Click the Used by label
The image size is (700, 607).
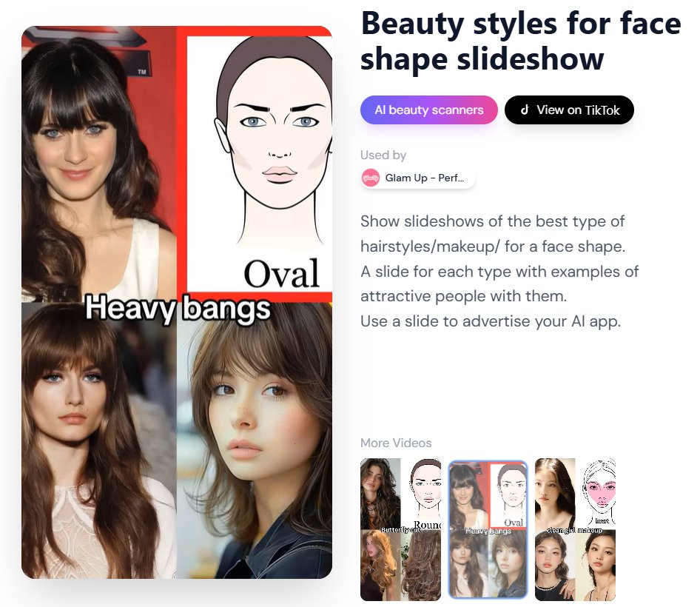(383, 155)
